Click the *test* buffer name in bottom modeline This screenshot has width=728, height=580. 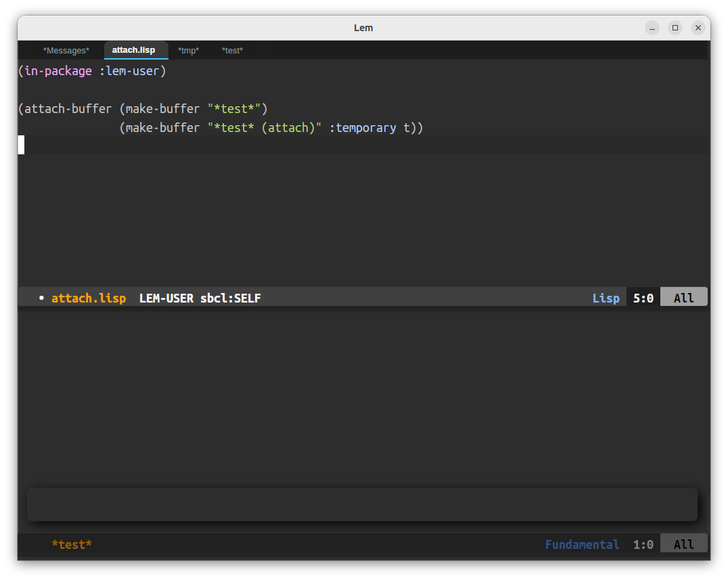point(72,544)
